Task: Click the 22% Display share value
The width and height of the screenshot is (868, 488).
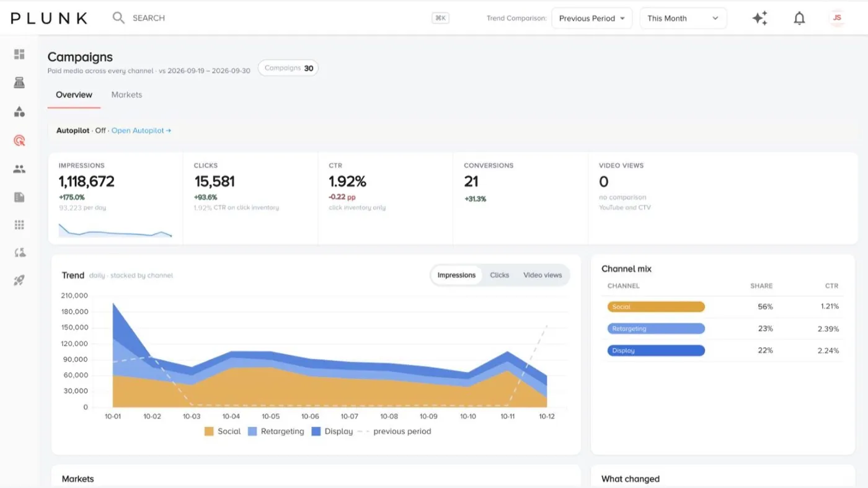Action: (x=765, y=350)
